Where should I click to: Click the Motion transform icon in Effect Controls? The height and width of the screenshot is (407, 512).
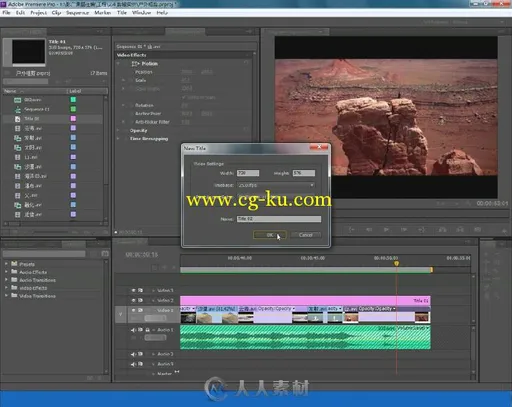click(135, 64)
